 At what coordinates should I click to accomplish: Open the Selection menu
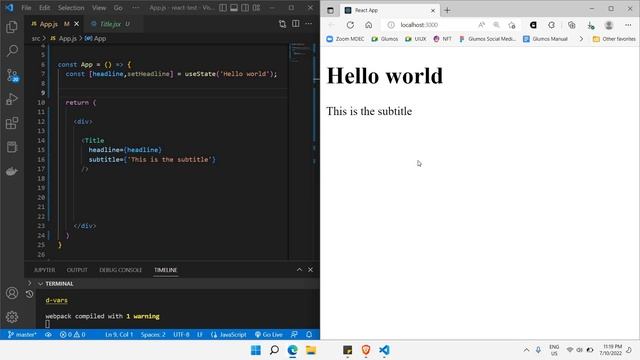[71, 8]
